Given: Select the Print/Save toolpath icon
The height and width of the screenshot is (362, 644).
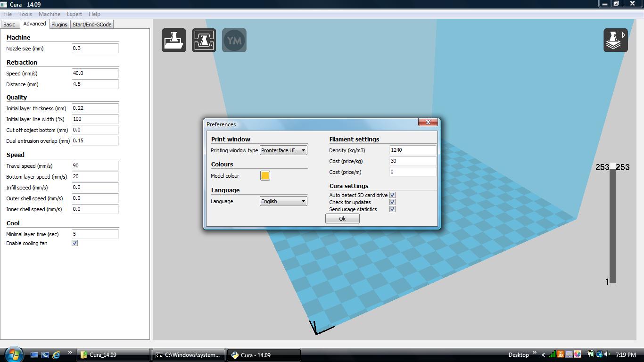Looking at the screenshot, I should pos(204,40).
